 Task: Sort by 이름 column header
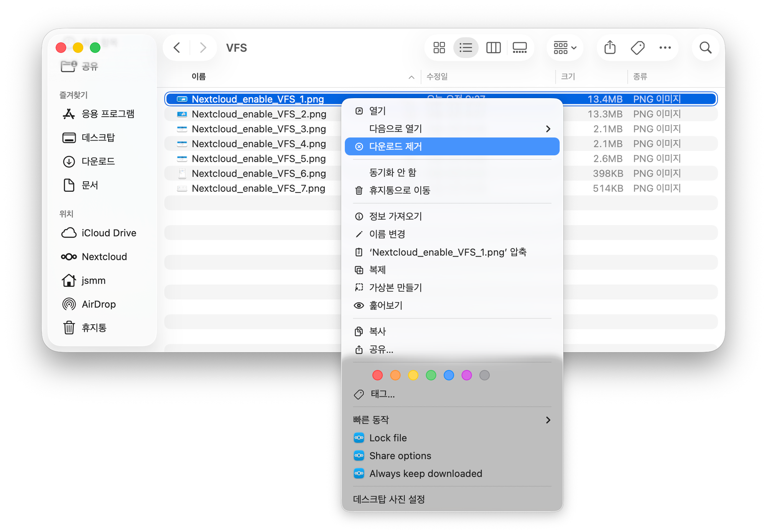(x=199, y=77)
